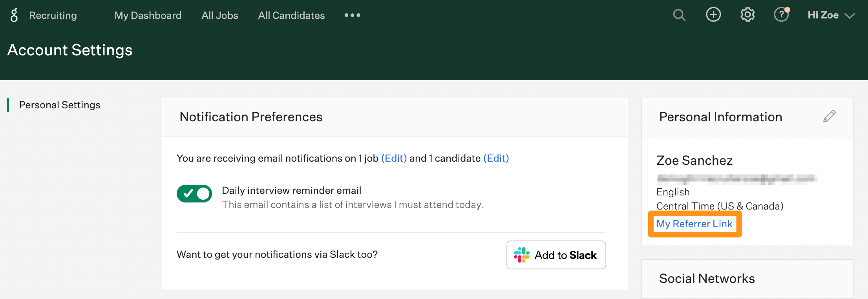The height and width of the screenshot is (299, 868).
Task: Click the quick-add plus icon
Action: (713, 14)
